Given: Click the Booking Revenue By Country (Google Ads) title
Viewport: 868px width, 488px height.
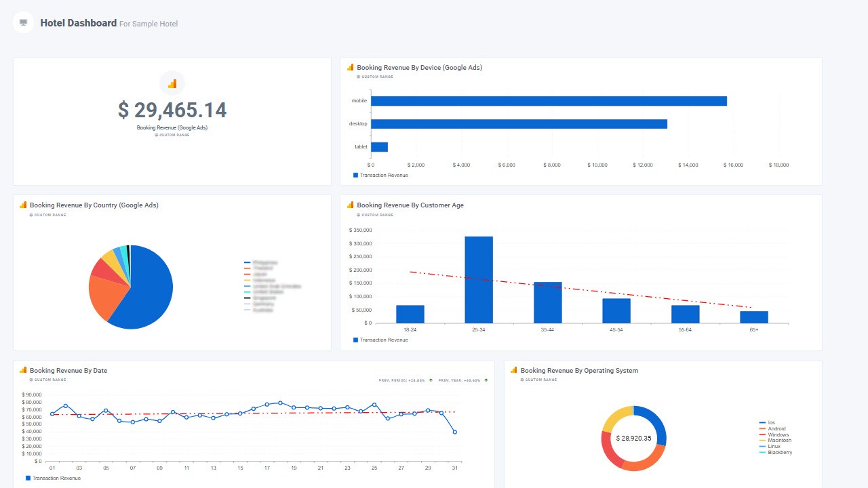Looking at the screenshot, I should pos(94,205).
